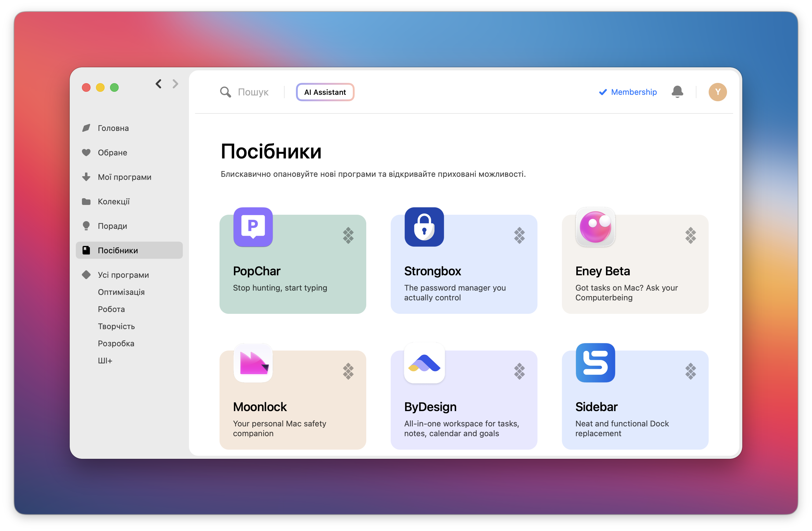Viewport: 812px width, 531px height.
Task: Open the PopChar guide title
Action: click(257, 271)
